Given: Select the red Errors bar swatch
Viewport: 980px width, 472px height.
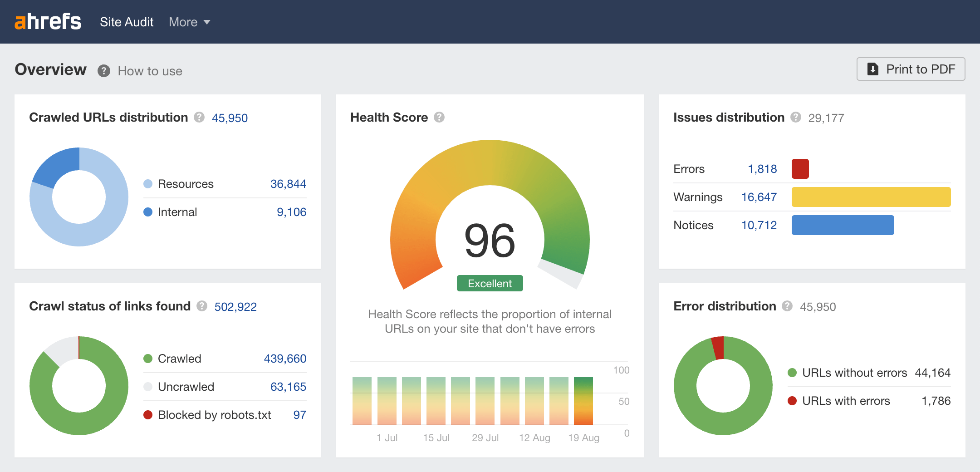Looking at the screenshot, I should pos(800,169).
